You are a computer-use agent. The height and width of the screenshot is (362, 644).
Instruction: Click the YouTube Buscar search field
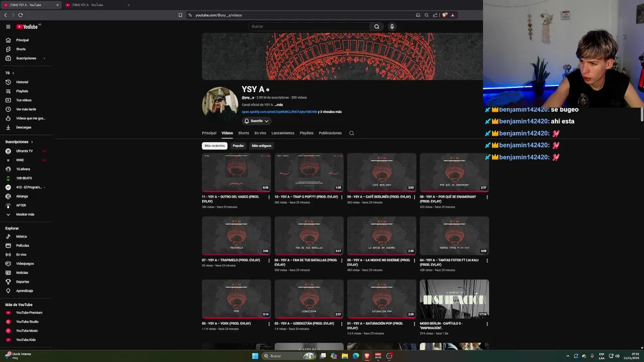point(309,27)
